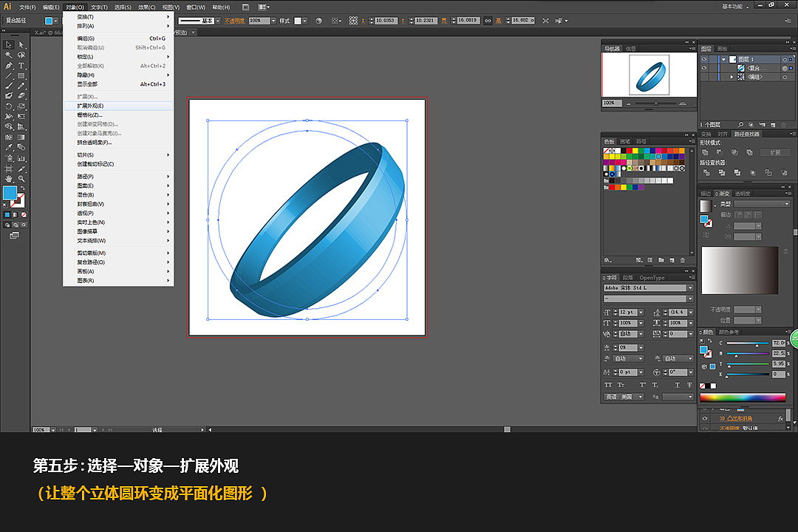Toggle constrain width and height proportions link

[488, 21]
